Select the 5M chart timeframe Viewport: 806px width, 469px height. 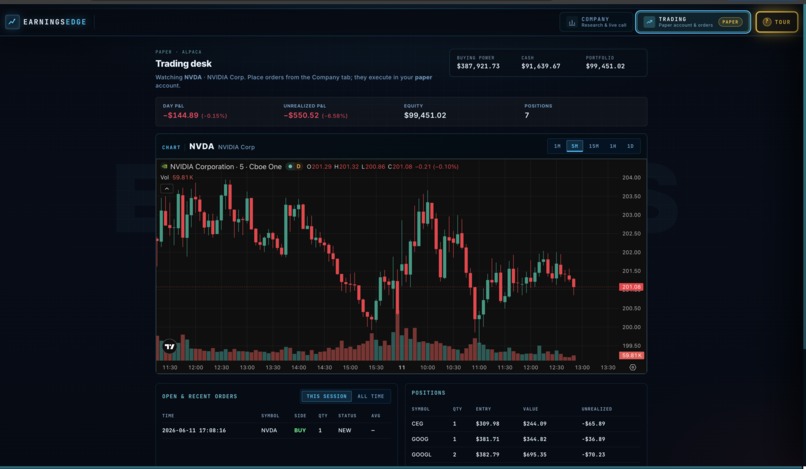click(575, 147)
